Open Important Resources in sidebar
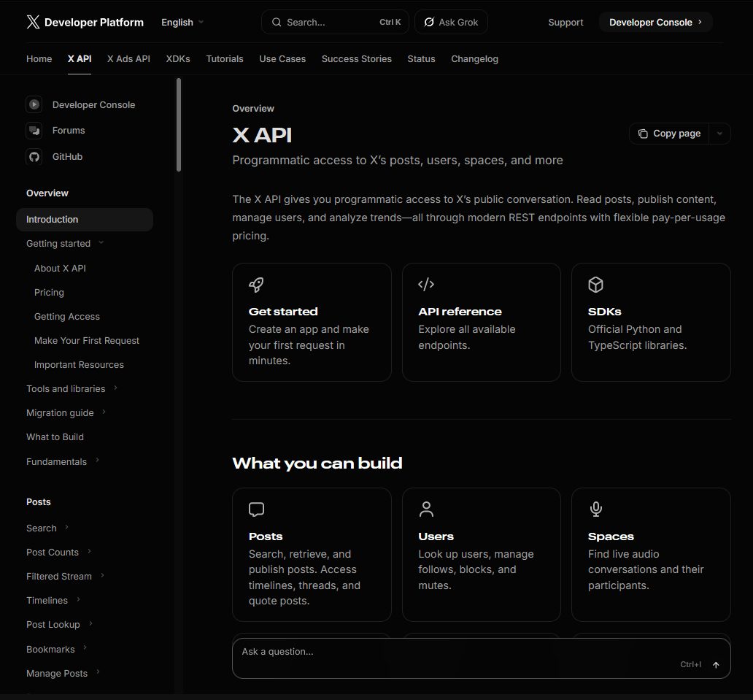This screenshot has height=700, width=753. click(79, 365)
